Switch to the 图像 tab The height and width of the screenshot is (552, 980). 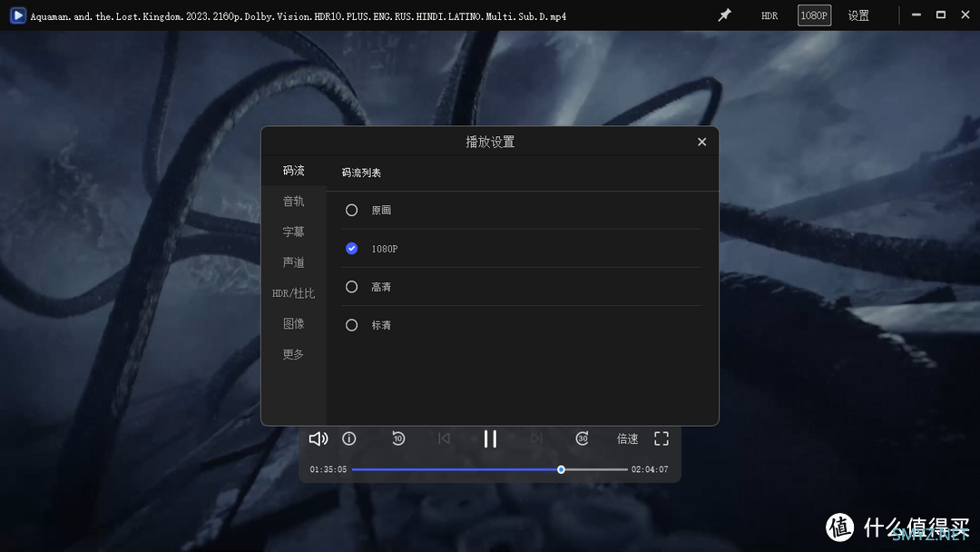(294, 324)
